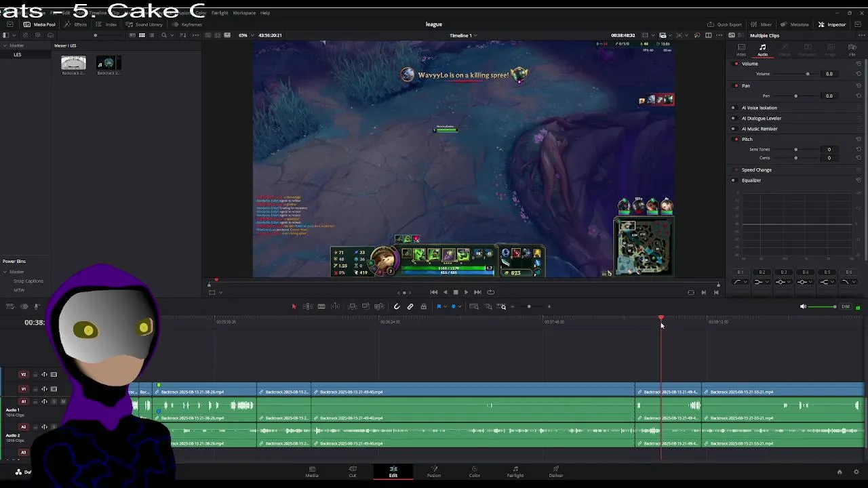Open viewer zoom percentage dropdown
This screenshot has width=868, height=488.
pyautogui.click(x=245, y=35)
